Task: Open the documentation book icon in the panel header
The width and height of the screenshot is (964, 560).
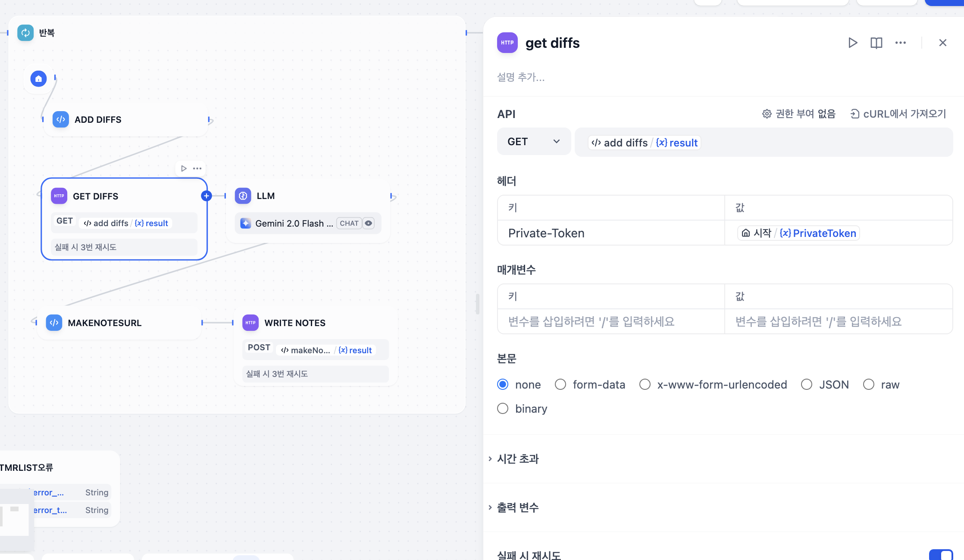Action: pos(876,43)
